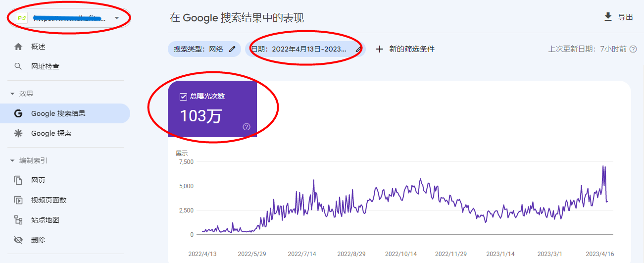The width and height of the screenshot is (644, 263).
Task: Click the magnifier icon for 网址检查
Action: [18, 66]
